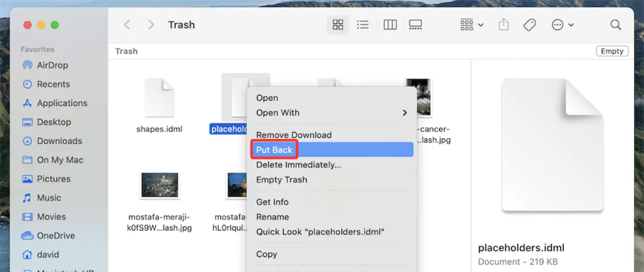This screenshot has width=644, height=272.
Task: Switch to gallery view in toolbar
Action: 415,25
